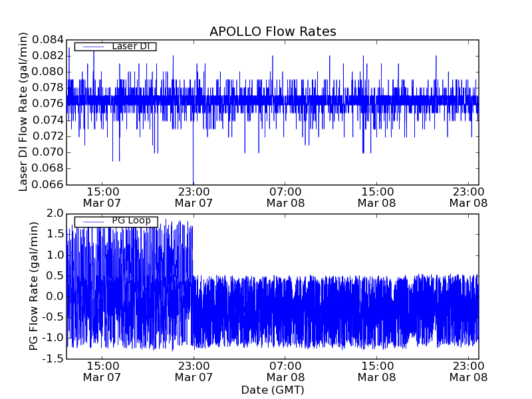This screenshot has height=399, width=532.
Task: Select the 2.0 tick on lower y-axis
Action: [x=56, y=213]
